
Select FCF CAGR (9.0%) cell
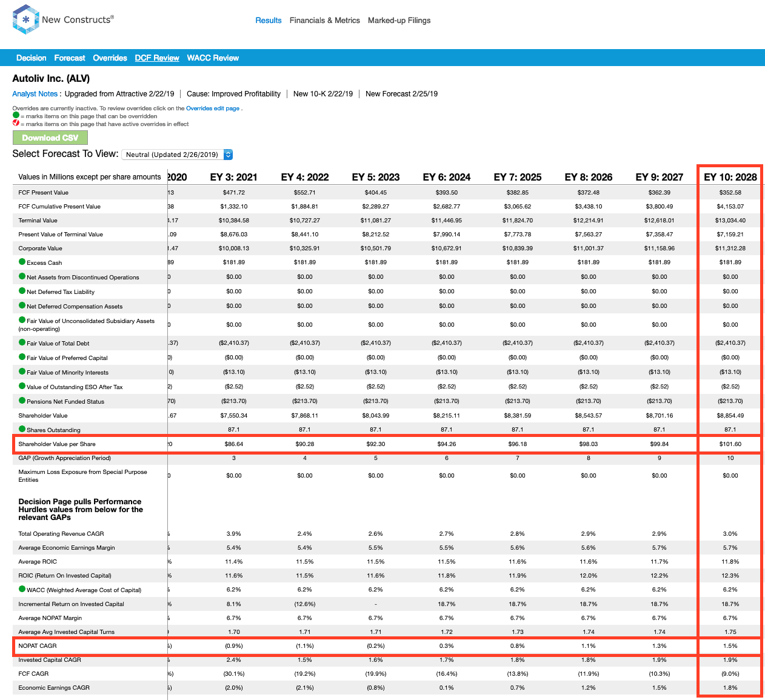[730, 674]
